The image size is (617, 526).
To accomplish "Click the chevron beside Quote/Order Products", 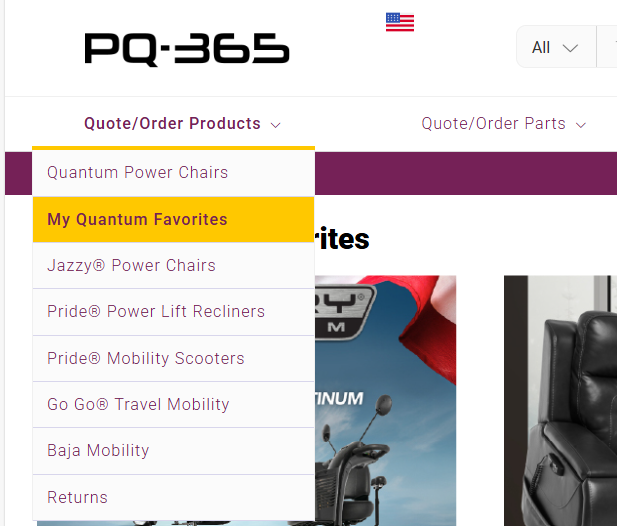I will coord(276,125).
